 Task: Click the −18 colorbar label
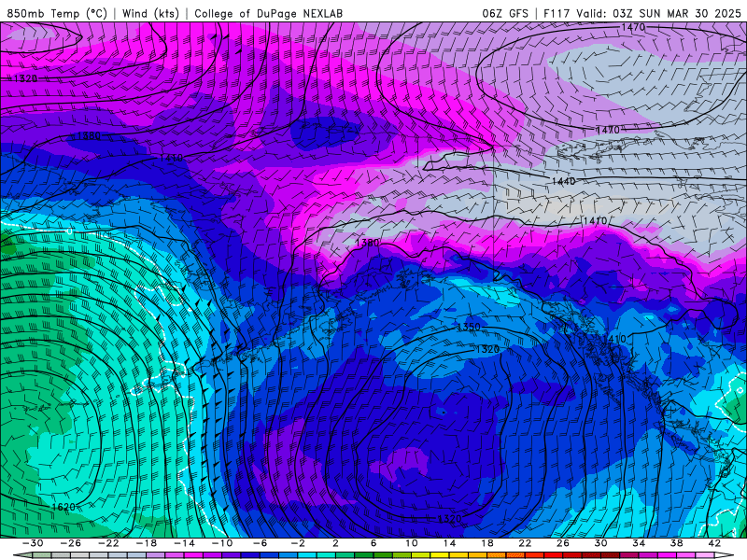[147, 543]
